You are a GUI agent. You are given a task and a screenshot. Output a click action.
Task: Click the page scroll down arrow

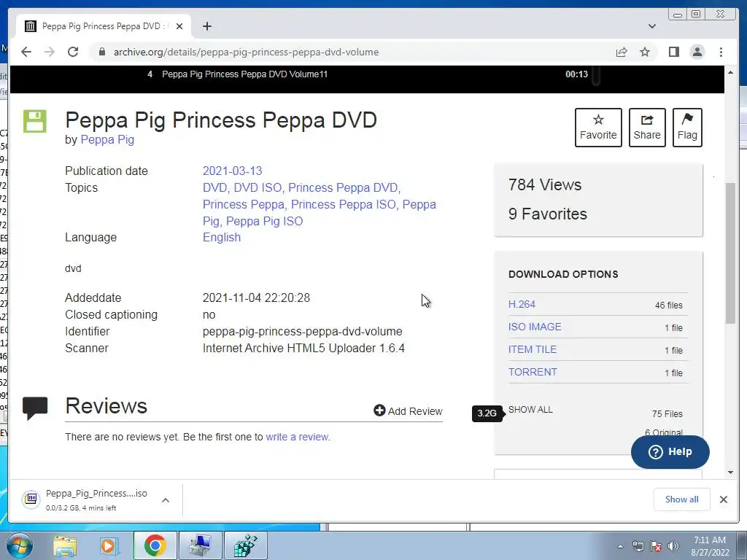pyautogui.click(x=731, y=472)
